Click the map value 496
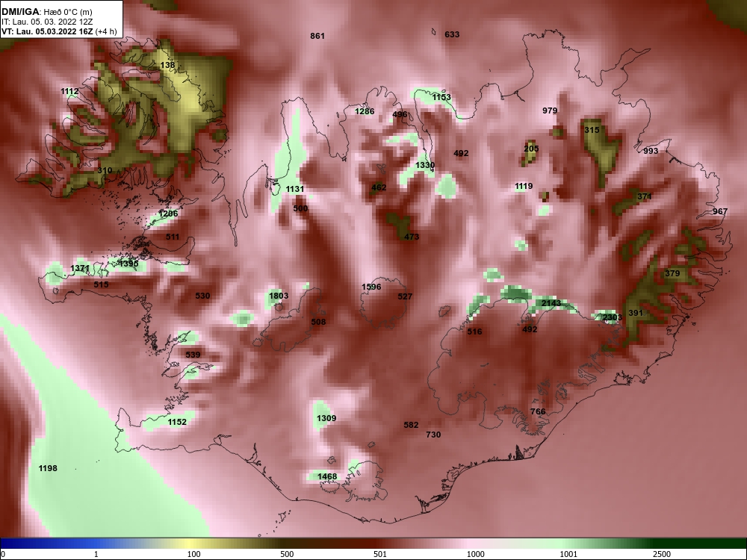 tap(400, 114)
